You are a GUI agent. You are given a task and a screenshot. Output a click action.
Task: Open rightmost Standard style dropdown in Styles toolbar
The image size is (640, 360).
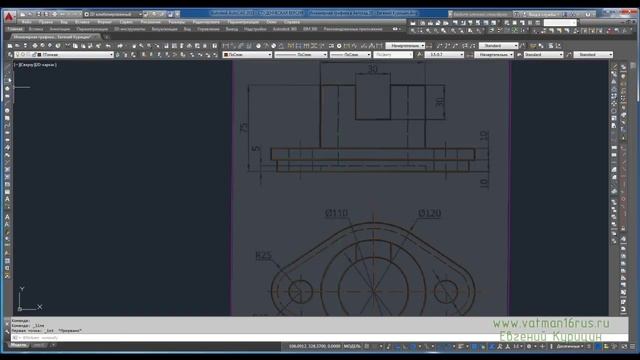pos(593,54)
